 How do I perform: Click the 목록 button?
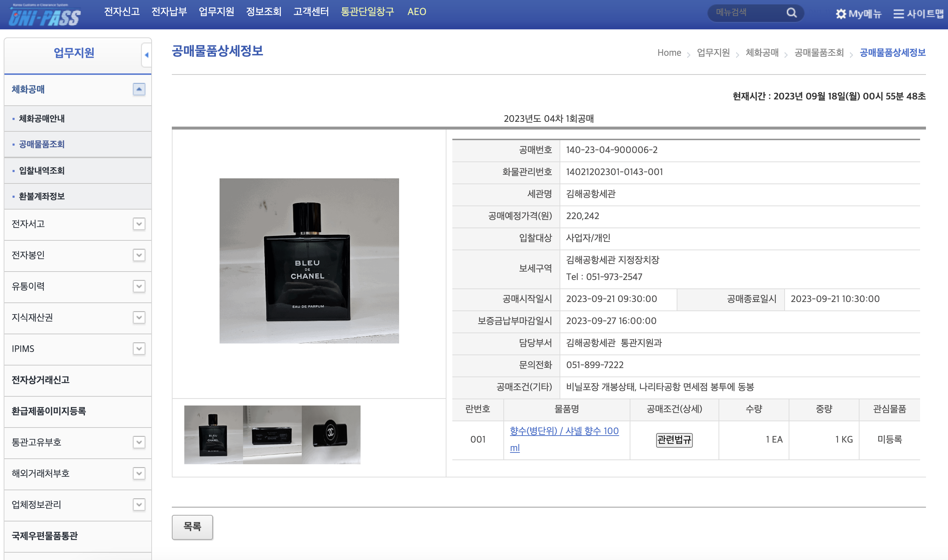tap(192, 527)
